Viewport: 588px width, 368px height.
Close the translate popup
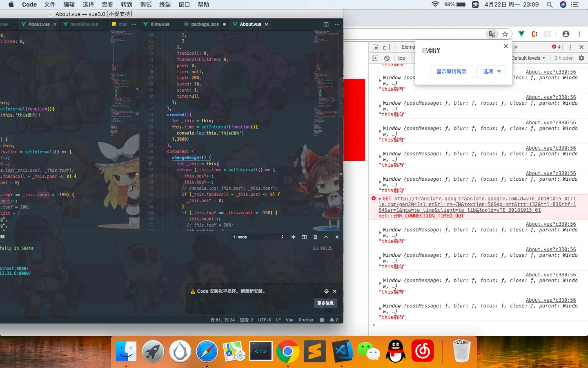click(506, 46)
